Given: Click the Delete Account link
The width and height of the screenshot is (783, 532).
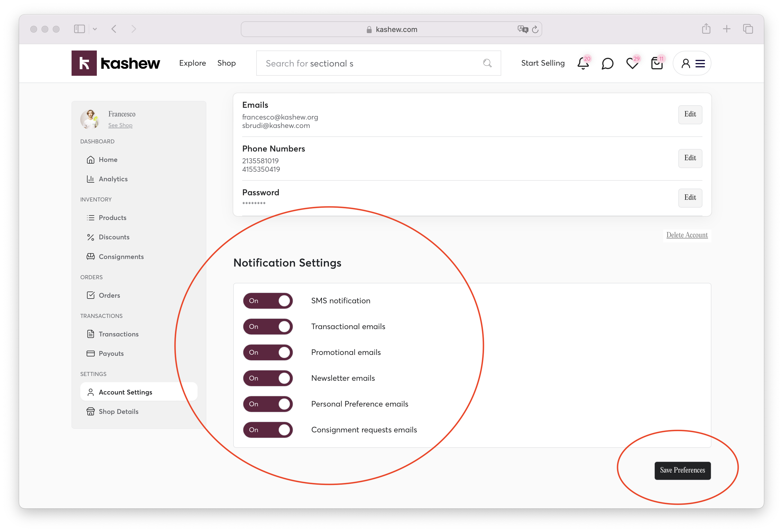Looking at the screenshot, I should pyautogui.click(x=687, y=235).
